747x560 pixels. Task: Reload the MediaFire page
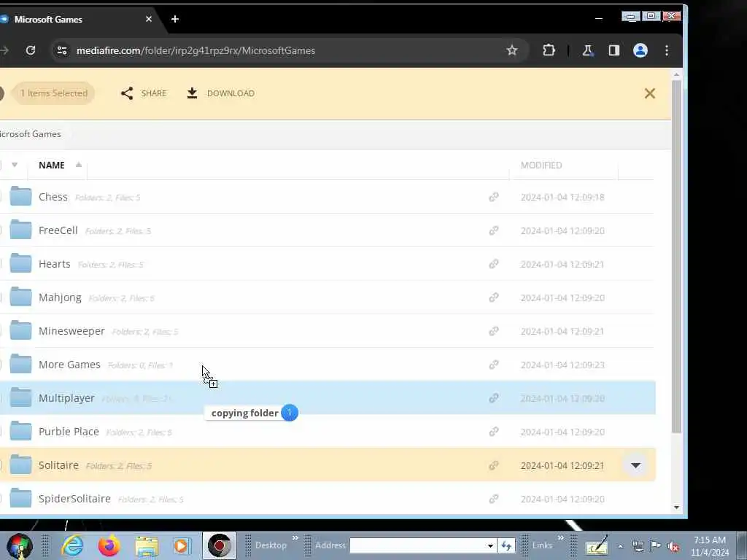[31, 50]
